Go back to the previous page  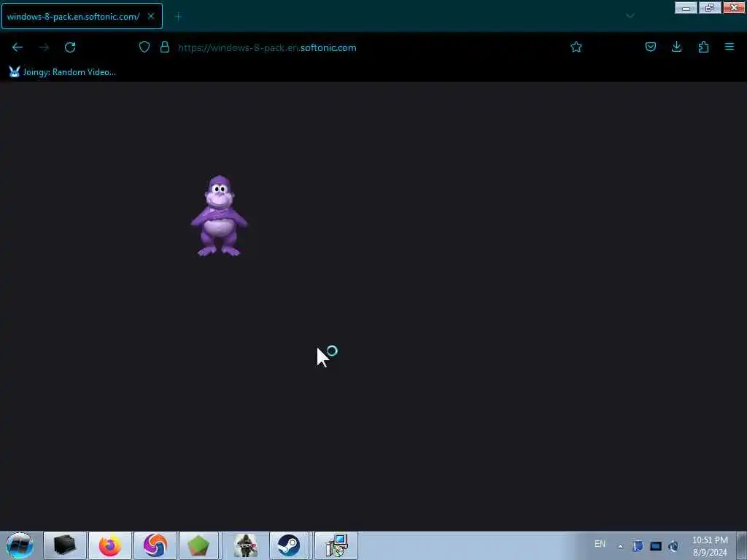(x=18, y=47)
